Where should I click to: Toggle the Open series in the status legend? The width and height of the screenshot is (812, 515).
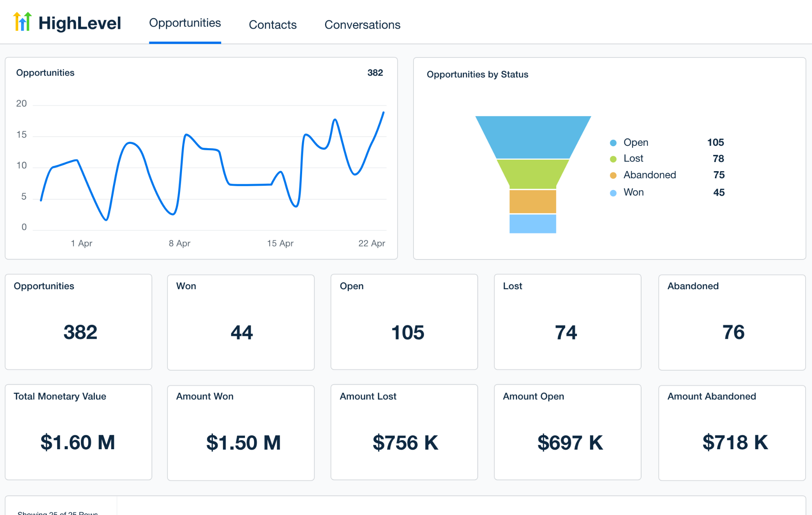pyautogui.click(x=636, y=142)
